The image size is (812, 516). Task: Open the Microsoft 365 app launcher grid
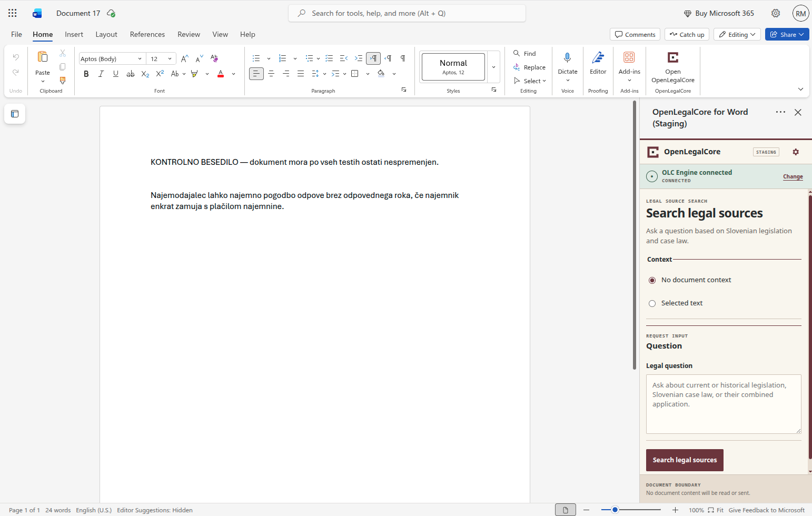tap(13, 13)
